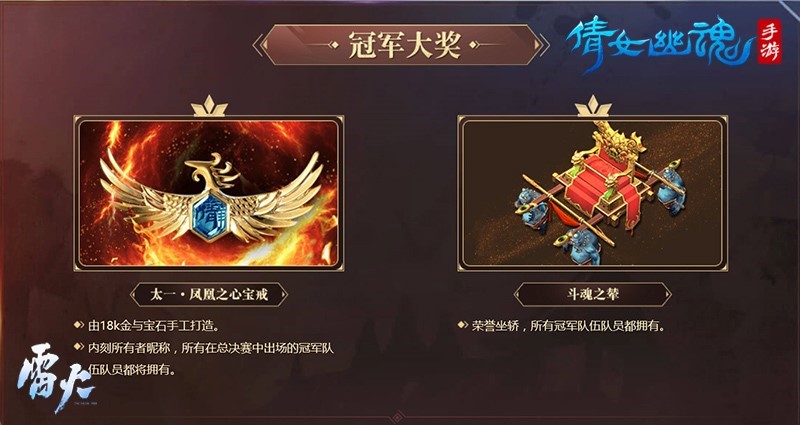Click the 由18k金与宝石手工打造 bullet text

click(149, 324)
